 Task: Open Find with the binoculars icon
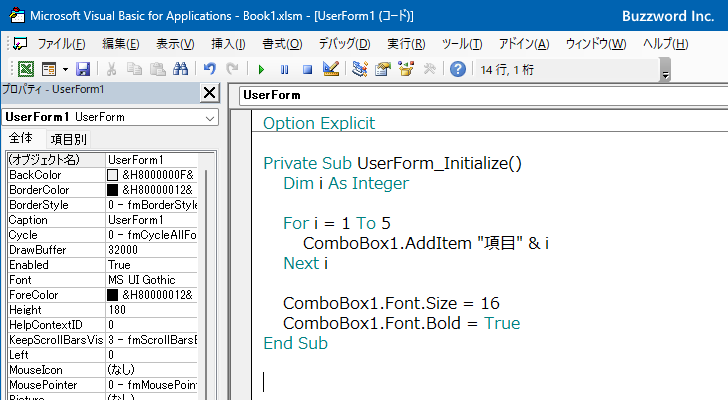click(180, 69)
